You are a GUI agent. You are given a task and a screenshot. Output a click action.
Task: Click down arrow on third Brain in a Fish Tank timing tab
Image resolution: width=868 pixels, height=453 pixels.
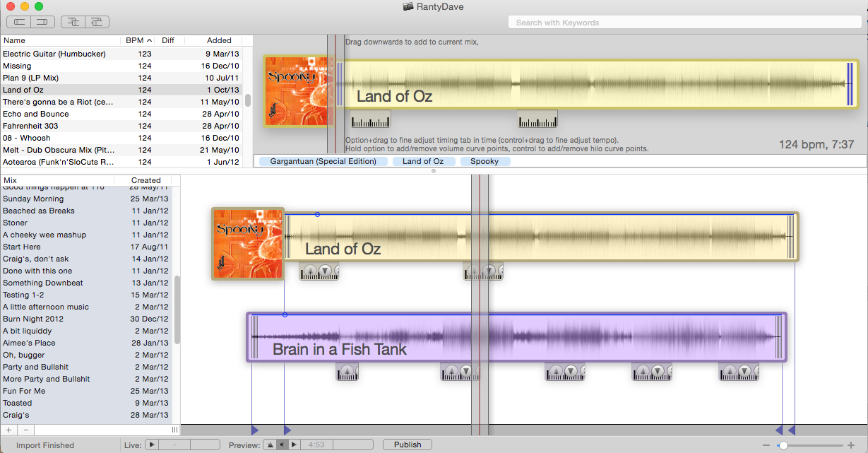571,371
